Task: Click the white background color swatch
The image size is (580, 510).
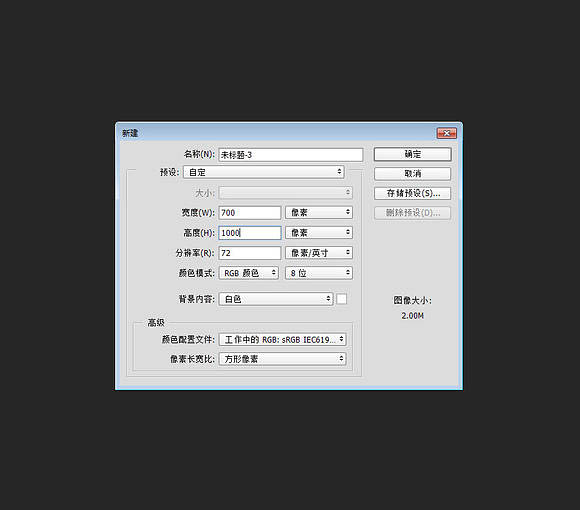Action: [x=341, y=299]
